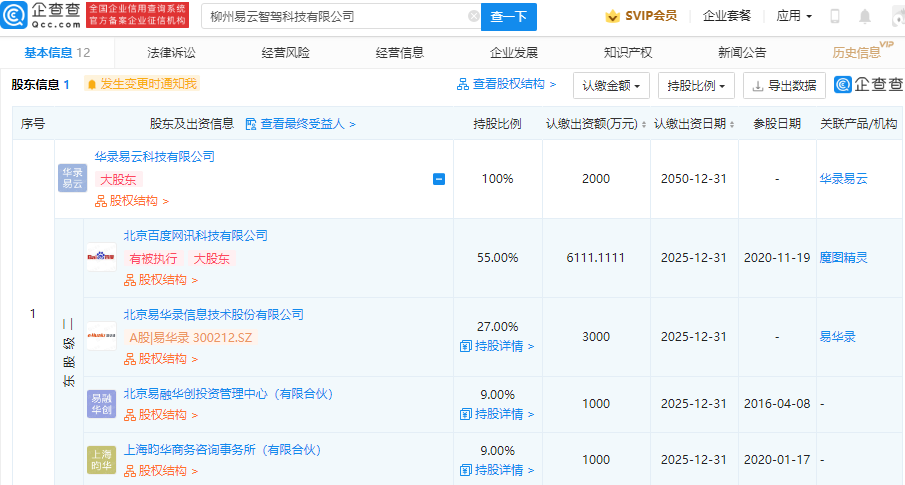Viewport: 905px width, 485px height.
Task: Open the 企业套餐 link
Action: tap(727, 16)
